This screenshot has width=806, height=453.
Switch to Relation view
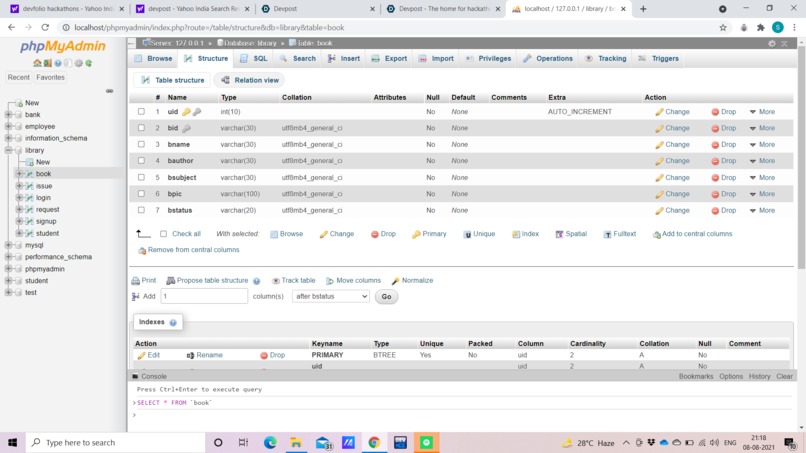click(x=250, y=80)
